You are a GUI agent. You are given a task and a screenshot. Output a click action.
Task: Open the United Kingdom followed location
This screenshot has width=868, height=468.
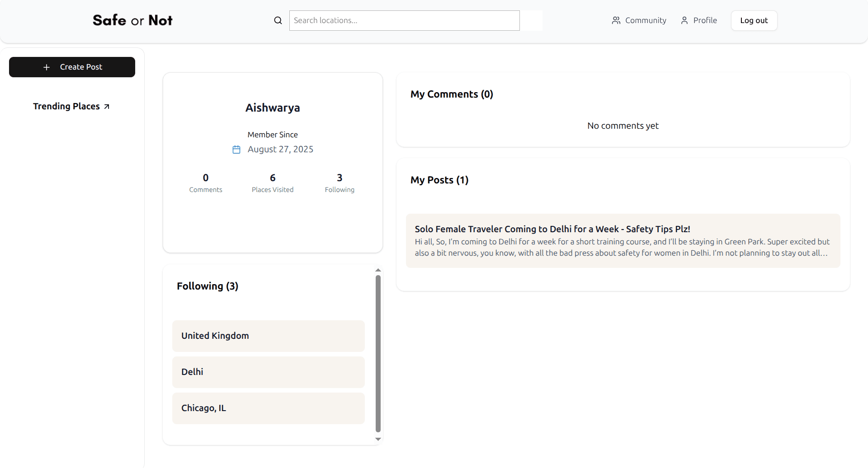(x=269, y=336)
